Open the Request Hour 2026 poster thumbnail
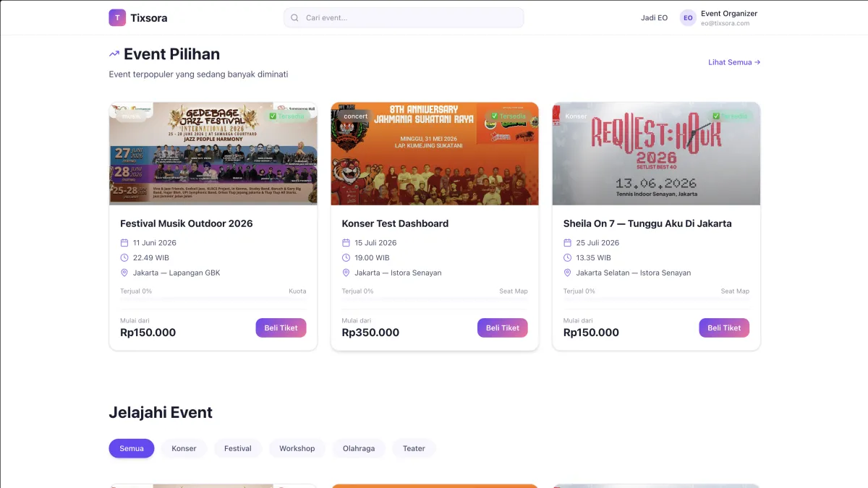868x488 pixels. (656, 153)
